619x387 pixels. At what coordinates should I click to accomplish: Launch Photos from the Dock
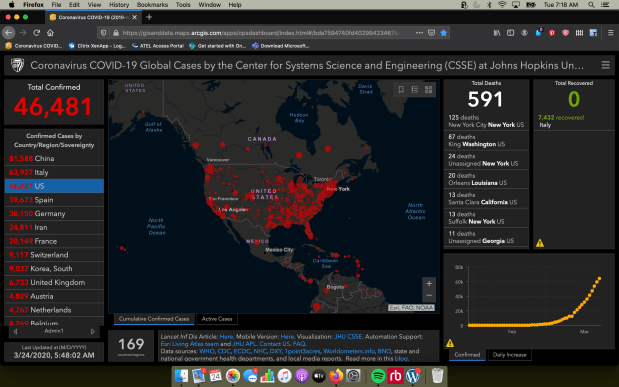click(x=233, y=376)
